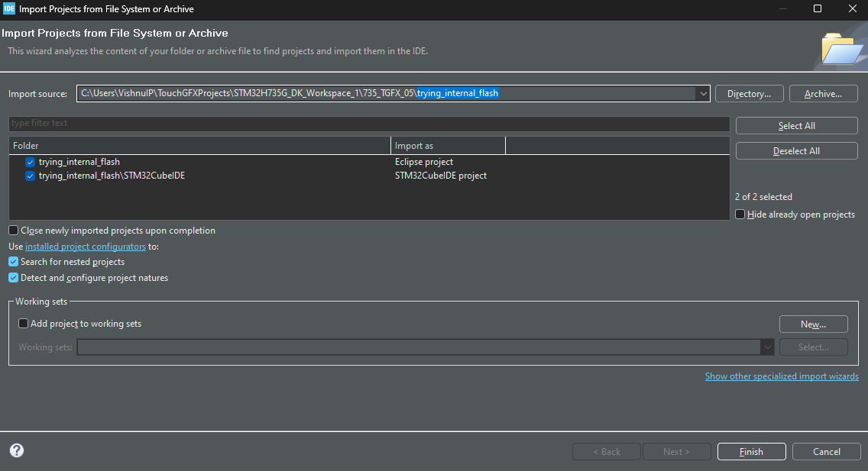Uncheck the trying_internal_flash\STM32CubeIDE project
Viewport: 868px width, 471px height.
[30, 176]
